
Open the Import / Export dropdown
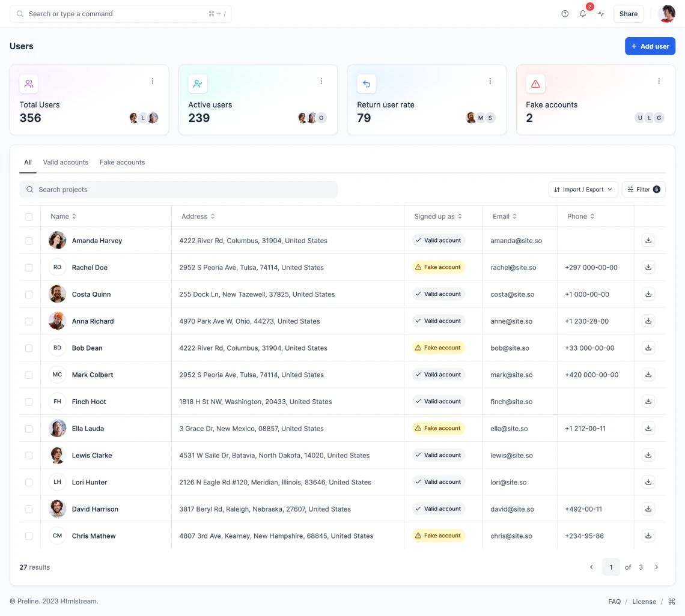583,190
